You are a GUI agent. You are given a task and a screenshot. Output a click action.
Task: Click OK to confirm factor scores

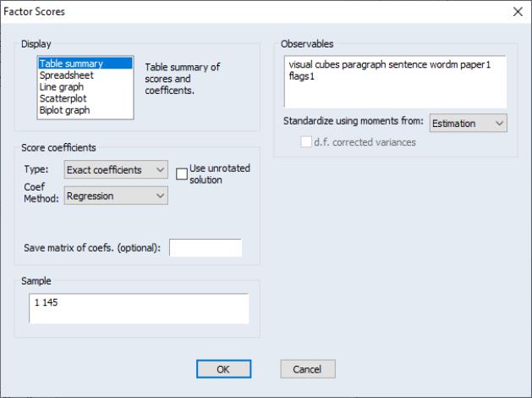(x=222, y=369)
